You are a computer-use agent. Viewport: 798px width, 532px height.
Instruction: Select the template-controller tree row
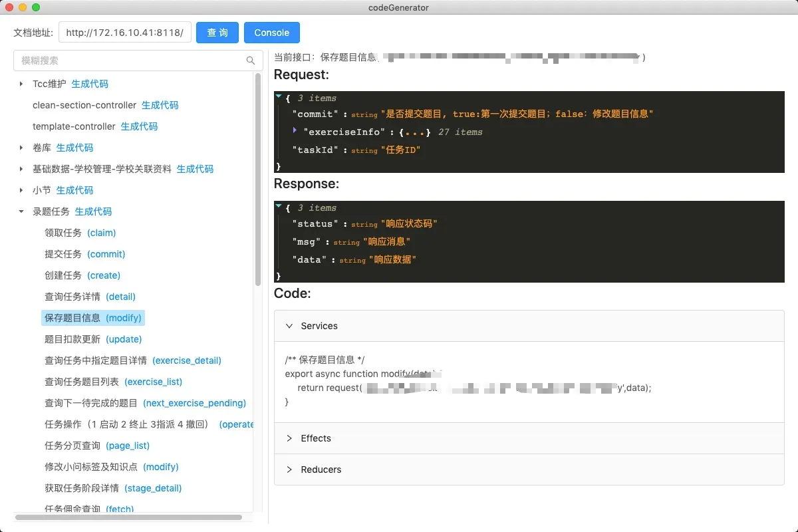[74, 126]
